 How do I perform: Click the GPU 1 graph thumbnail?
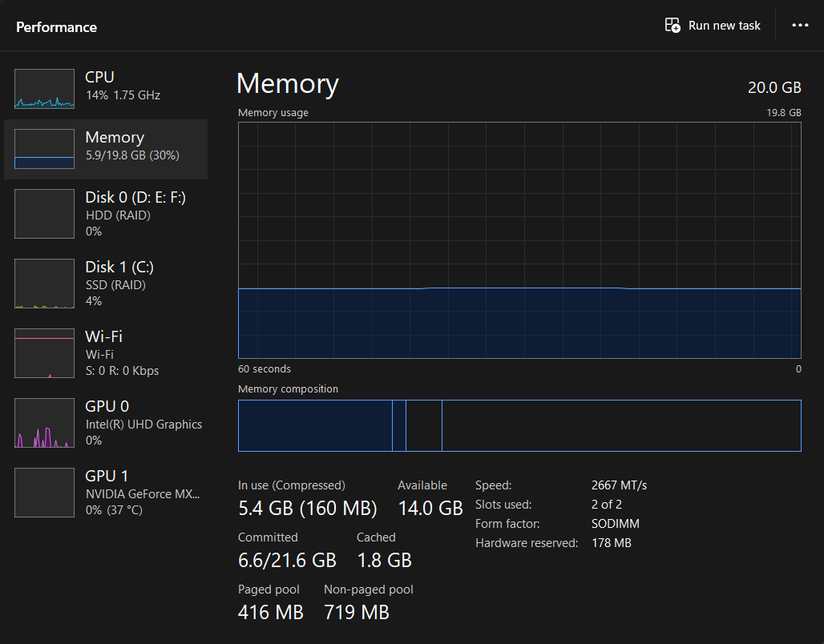[x=44, y=493]
